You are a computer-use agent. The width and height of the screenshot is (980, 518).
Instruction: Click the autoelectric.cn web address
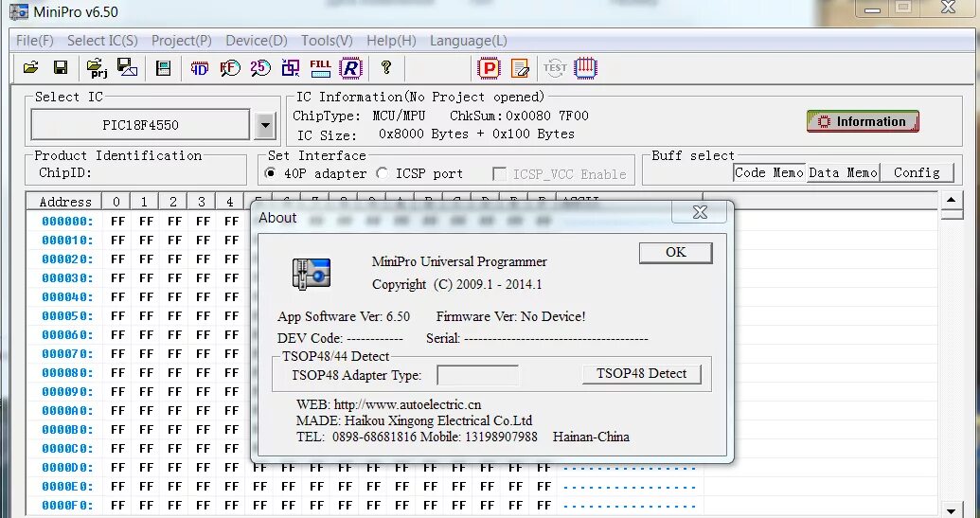coord(407,404)
